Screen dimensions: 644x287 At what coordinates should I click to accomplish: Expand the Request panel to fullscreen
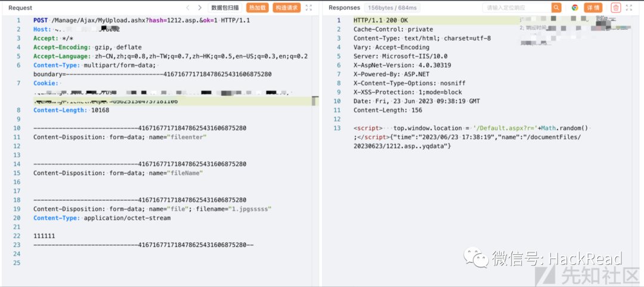(309, 7)
